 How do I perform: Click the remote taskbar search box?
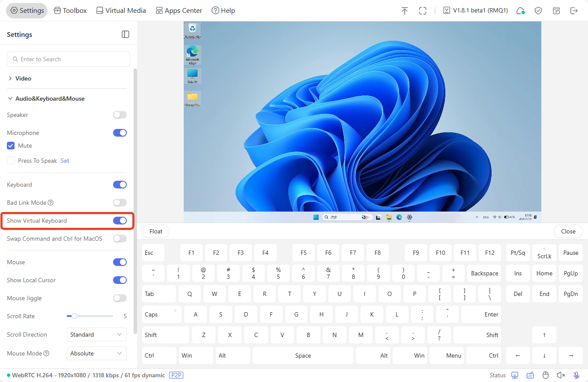(x=346, y=217)
